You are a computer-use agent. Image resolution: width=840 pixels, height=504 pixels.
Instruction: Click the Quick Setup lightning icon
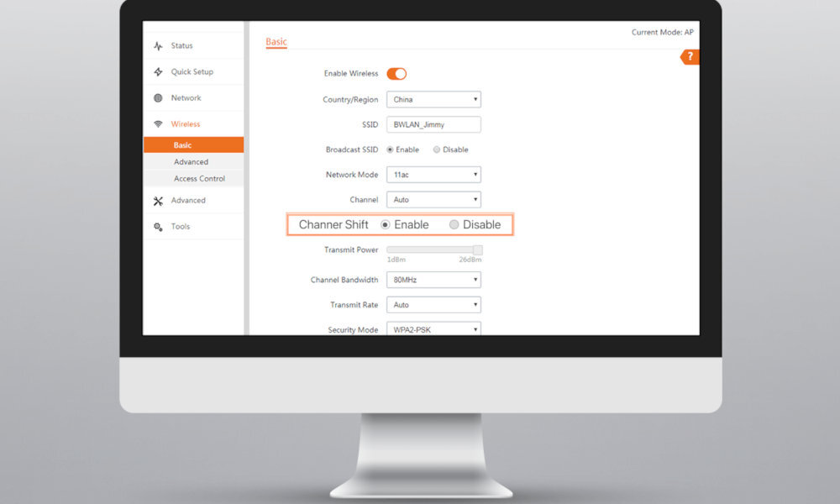(158, 72)
